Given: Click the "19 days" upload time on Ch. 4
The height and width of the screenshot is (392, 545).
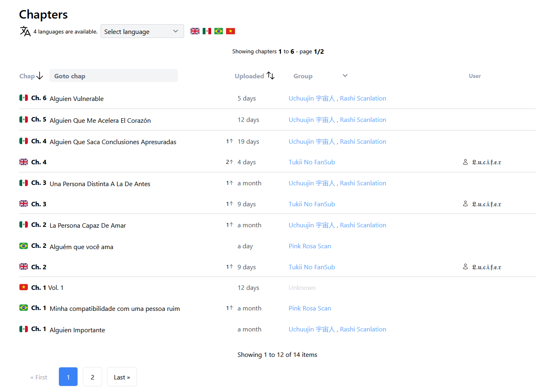Looking at the screenshot, I should (x=248, y=141).
